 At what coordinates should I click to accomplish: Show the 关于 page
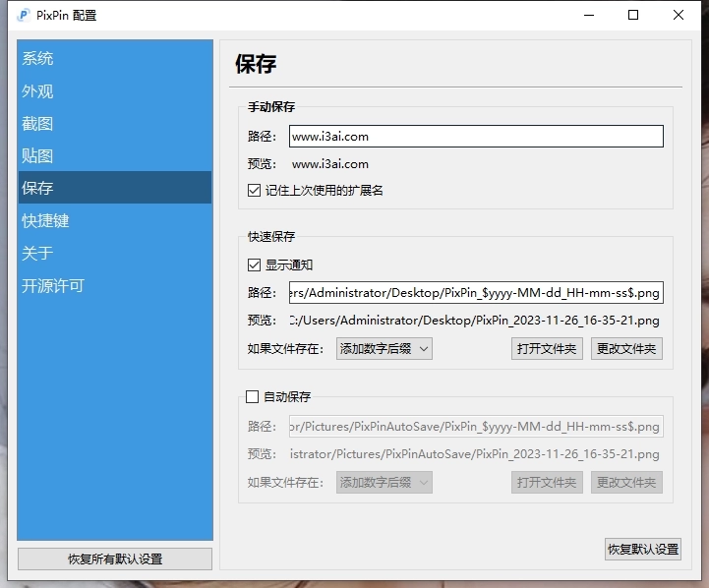click(114, 253)
